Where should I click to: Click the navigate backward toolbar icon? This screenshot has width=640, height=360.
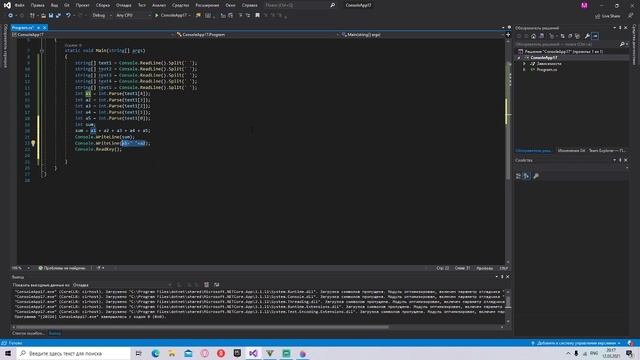coord(11,15)
